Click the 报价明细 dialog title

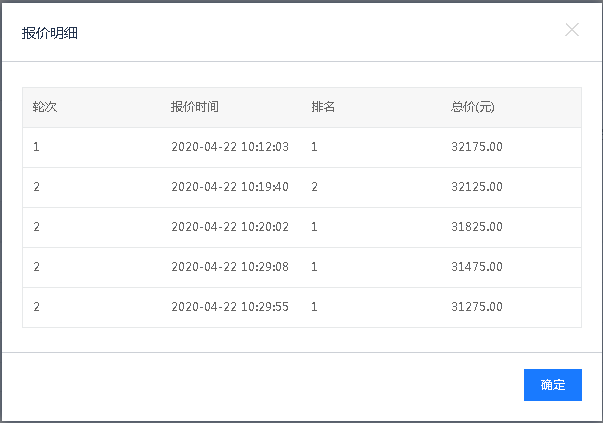[50, 32]
